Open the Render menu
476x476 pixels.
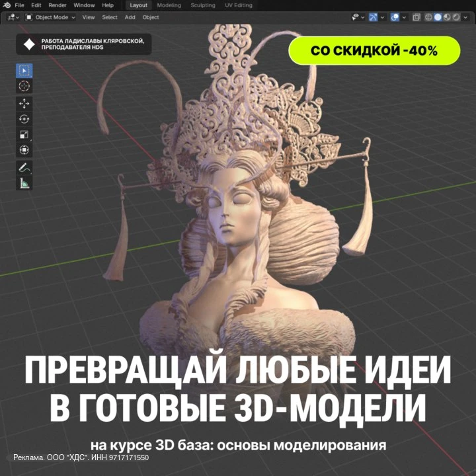click(58, 5)
